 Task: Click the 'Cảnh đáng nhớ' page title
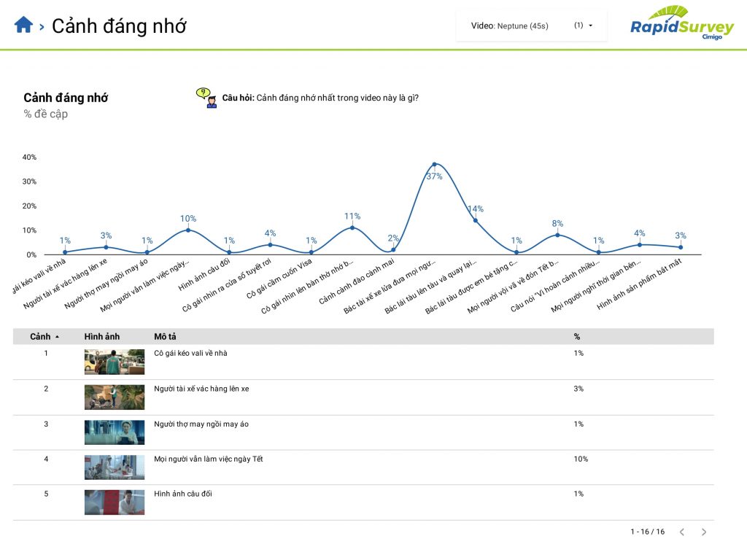coord(119,26)
